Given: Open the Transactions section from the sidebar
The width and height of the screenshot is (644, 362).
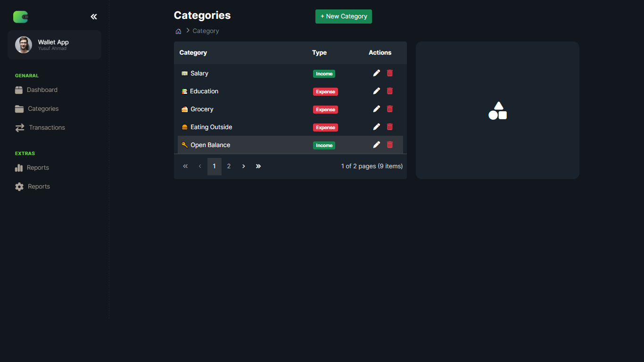Looking at the screenshot, I should (46, 127).
